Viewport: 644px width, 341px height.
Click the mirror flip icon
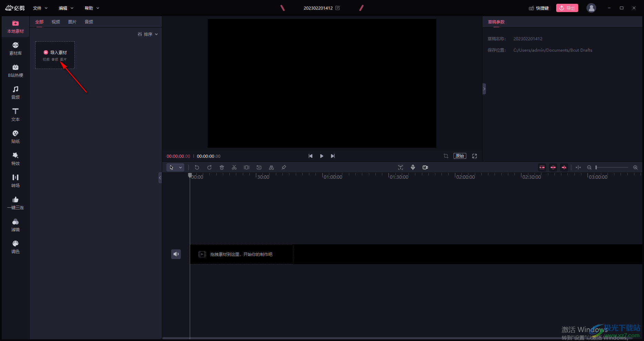pos(271,167)
